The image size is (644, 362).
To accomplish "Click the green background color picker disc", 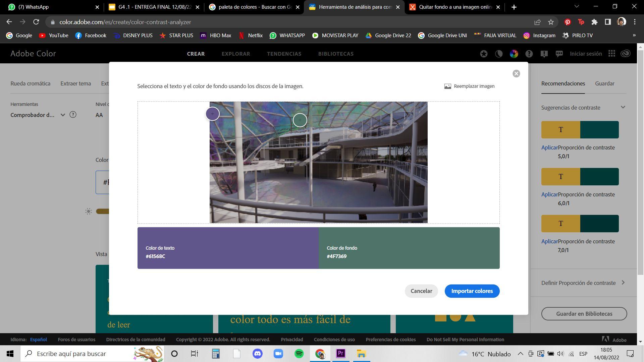I will pos(300,120).
